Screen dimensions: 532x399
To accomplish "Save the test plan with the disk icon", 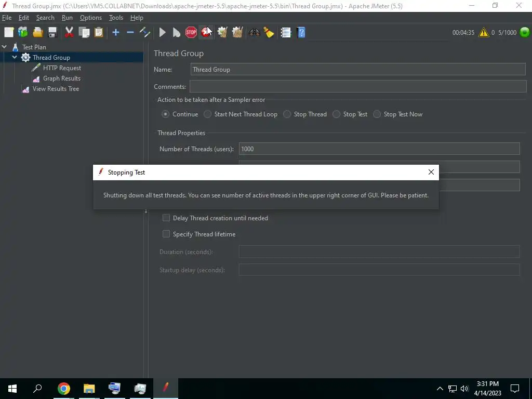I will 52,32.
